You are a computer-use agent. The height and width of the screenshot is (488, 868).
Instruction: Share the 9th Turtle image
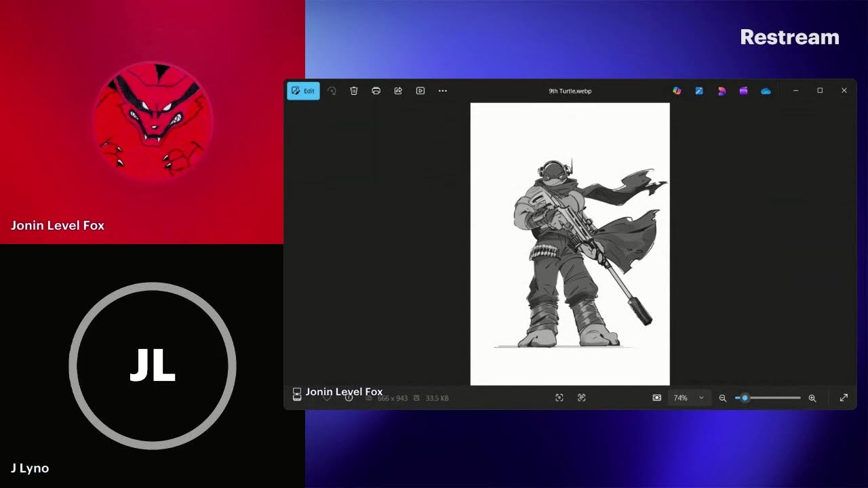(x=398, y=91)
